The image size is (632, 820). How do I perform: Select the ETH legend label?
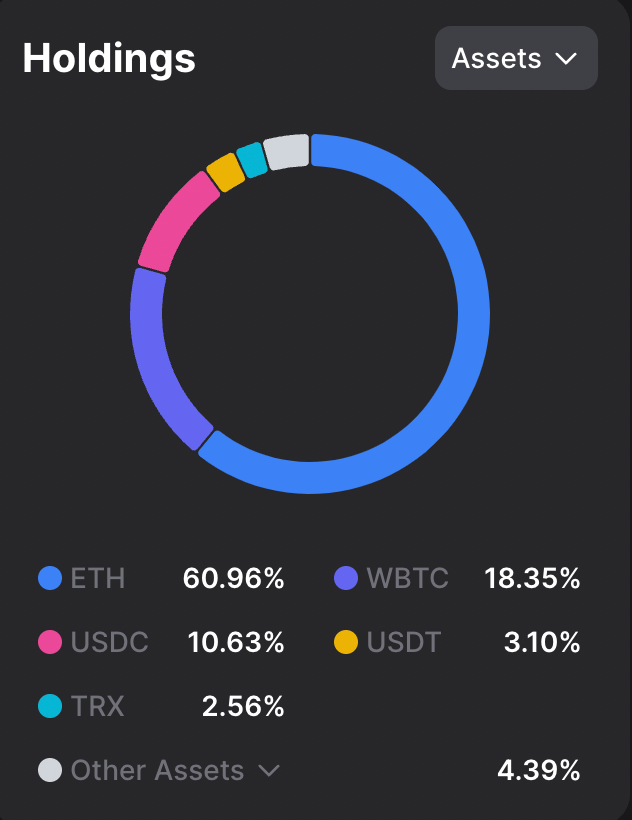point(97,578)
